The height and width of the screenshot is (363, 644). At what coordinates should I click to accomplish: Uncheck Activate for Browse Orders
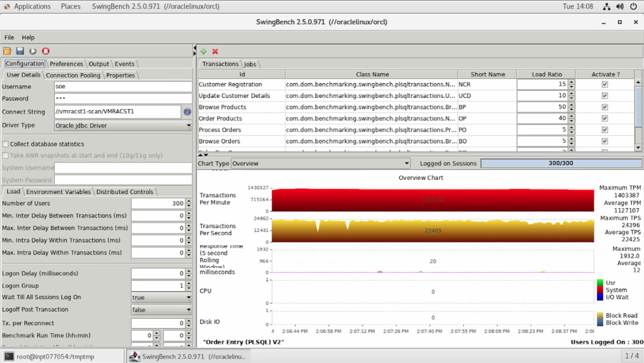[605, 141]
